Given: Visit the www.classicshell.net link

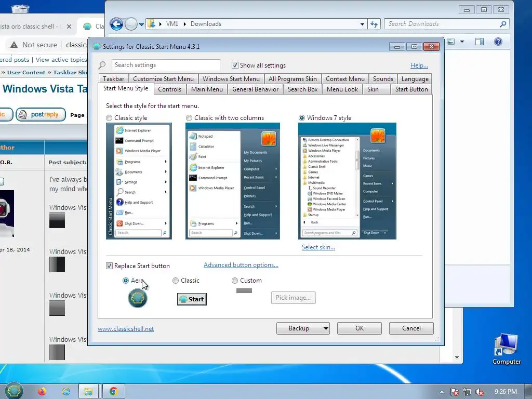Looking at the screenshot, I should [126, 329].
